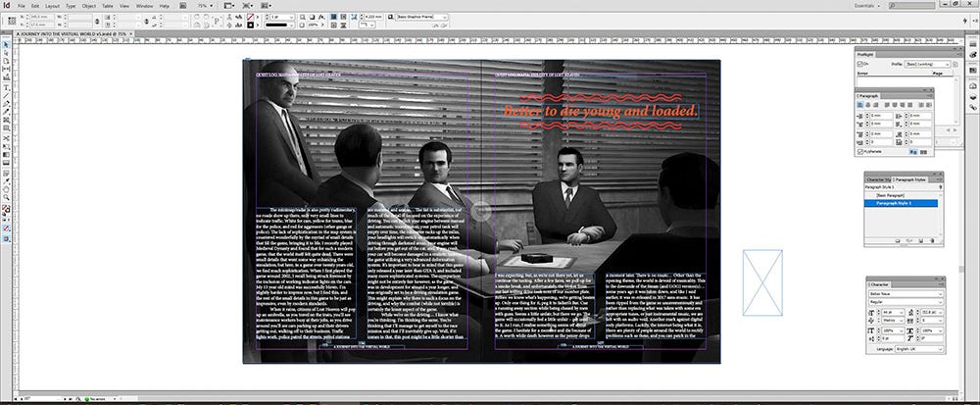Click the create new style icon in Paragraph Styles
The width and height of the screenshot is (980, 405).
(920, 240)
